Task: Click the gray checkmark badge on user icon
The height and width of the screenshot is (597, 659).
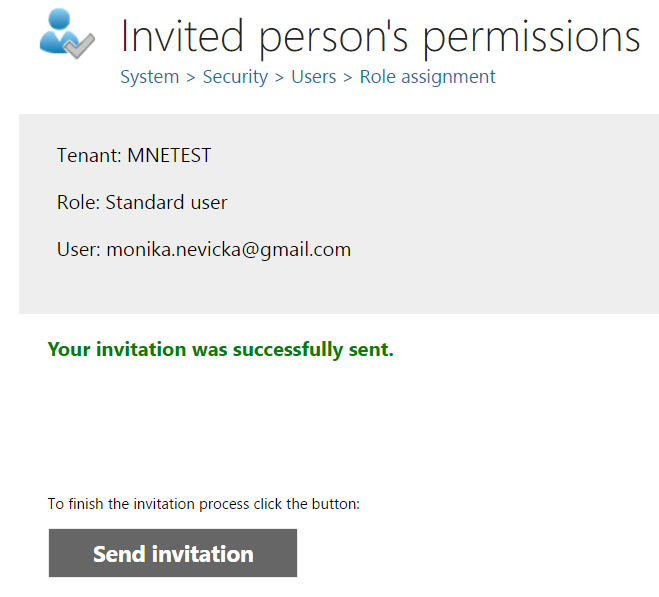Action: pos(81,44)
